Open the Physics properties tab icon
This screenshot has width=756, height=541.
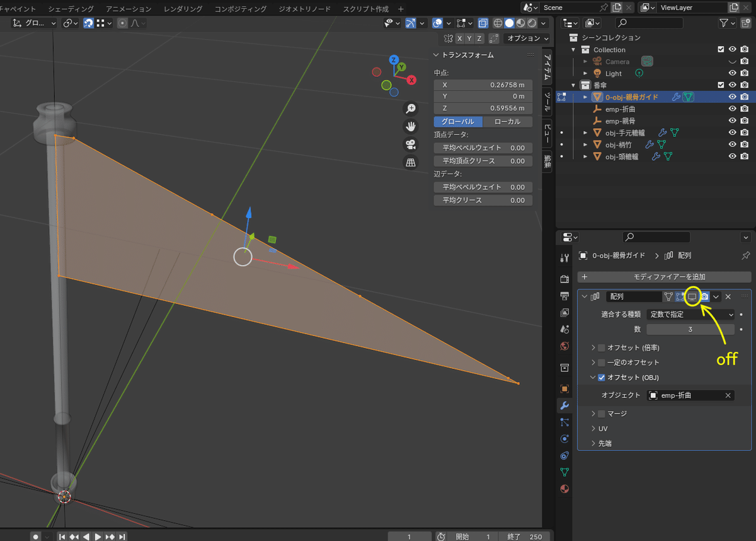[x=564, y=439]
